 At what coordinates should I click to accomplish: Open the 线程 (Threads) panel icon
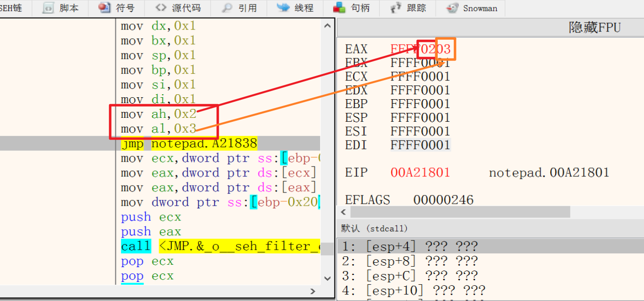click(x=294, y=8)
